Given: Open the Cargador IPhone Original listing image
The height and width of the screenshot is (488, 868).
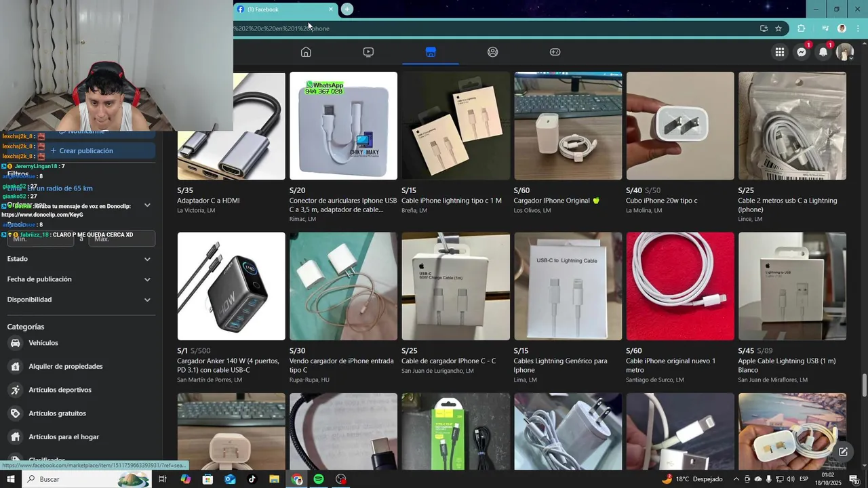Looking at the screenshot, I should pyautogui.click(x=568, y=126).
